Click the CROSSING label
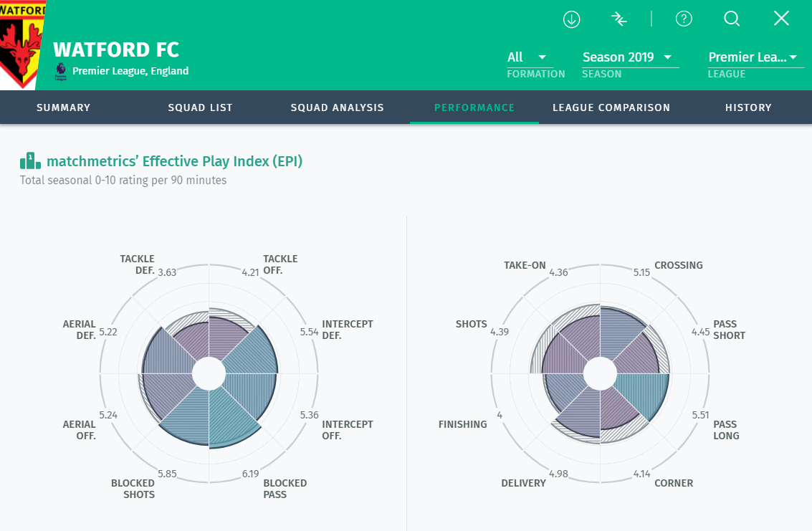Viewport: 812px width, 531px height. 679,265
